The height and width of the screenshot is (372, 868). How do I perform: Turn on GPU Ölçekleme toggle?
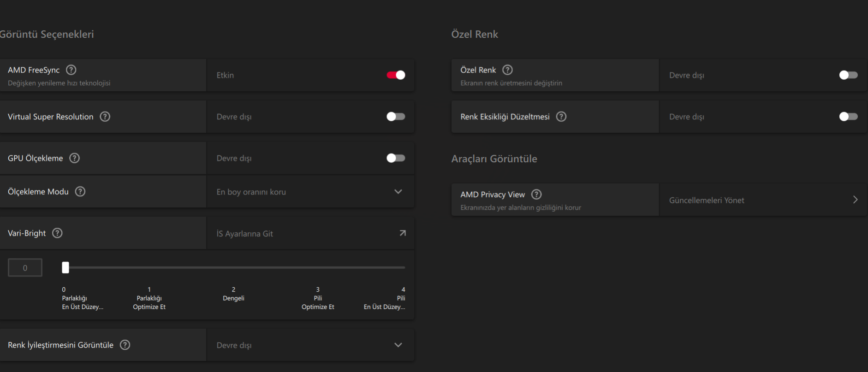[396, 158]
